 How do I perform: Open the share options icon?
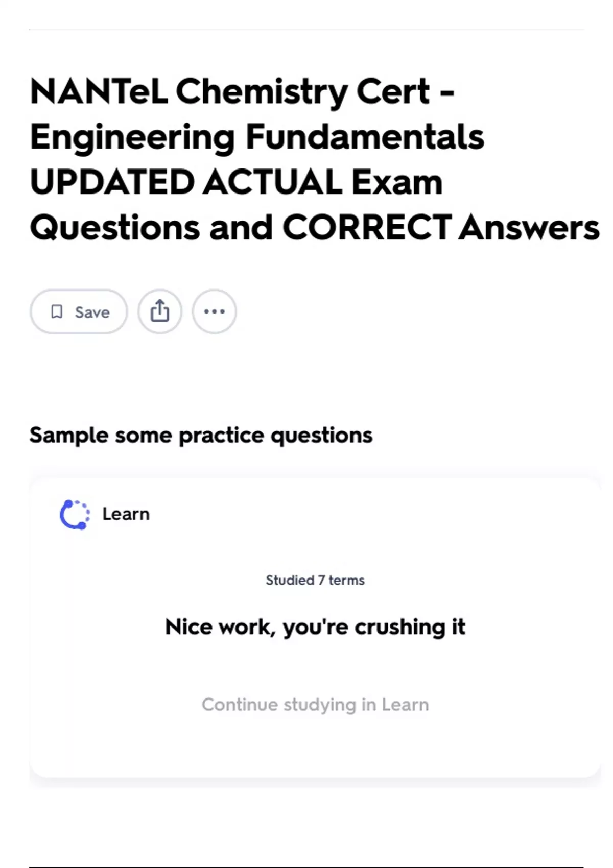tap(160, 311)
